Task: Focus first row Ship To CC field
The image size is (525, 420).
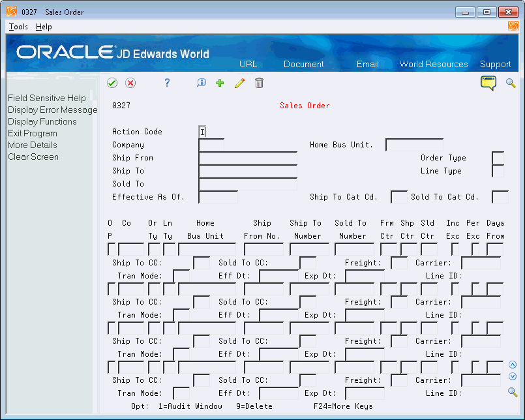Action: coord(202,263)
